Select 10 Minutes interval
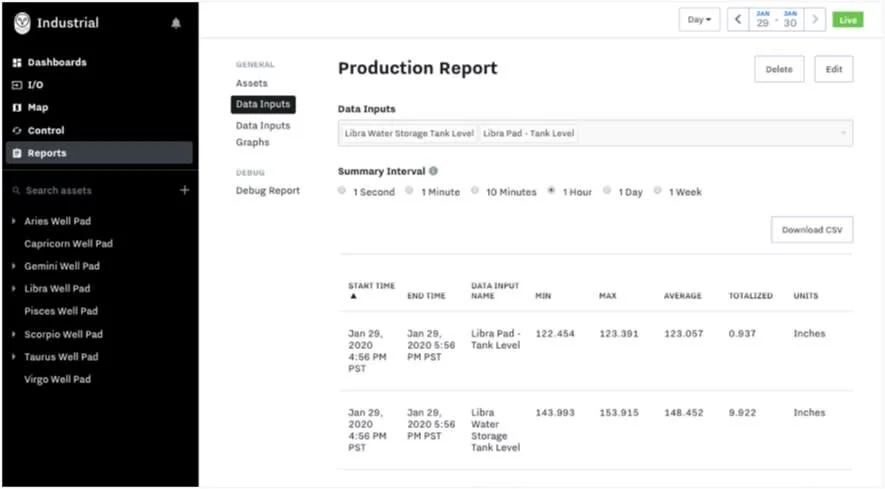 [475, 190]
